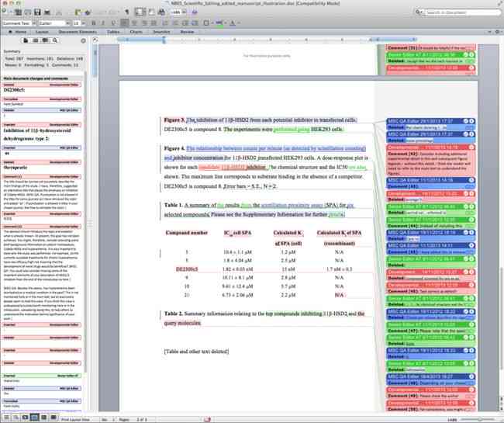This screenshot has width=504, height=423.
Task: Toggle Bold formatting
Action: (94, 23)
